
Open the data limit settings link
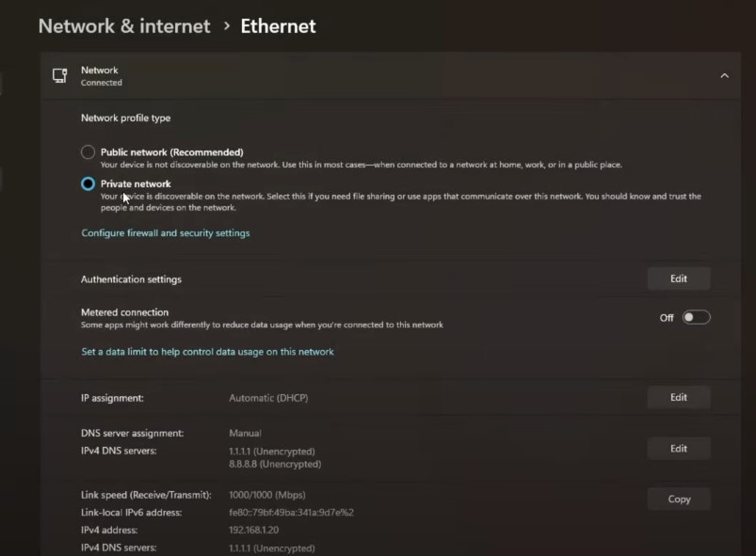pyautogui.click(x=207, y=352)
